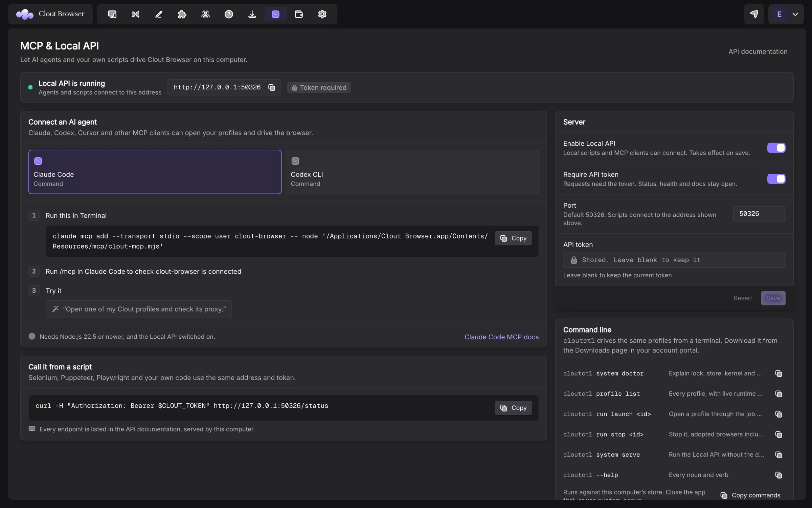Click the Token required badge

[319, 88]
